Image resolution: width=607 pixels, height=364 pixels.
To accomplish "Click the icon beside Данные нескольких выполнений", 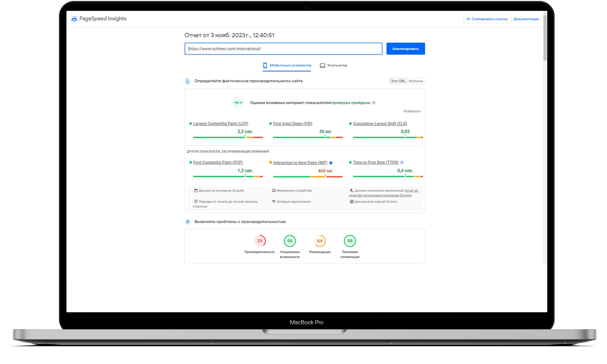I will click(351, 190).
